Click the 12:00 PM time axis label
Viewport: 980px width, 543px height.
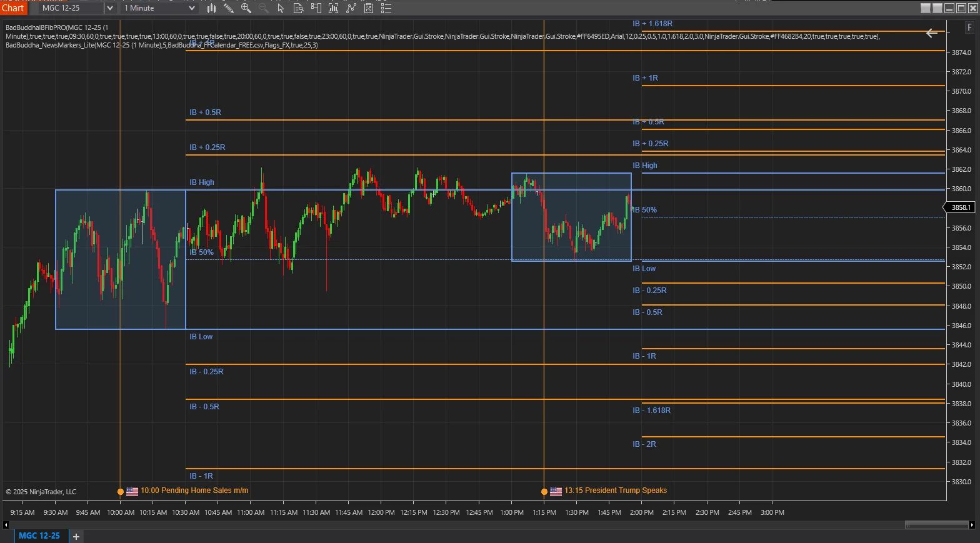pos(381,512)
